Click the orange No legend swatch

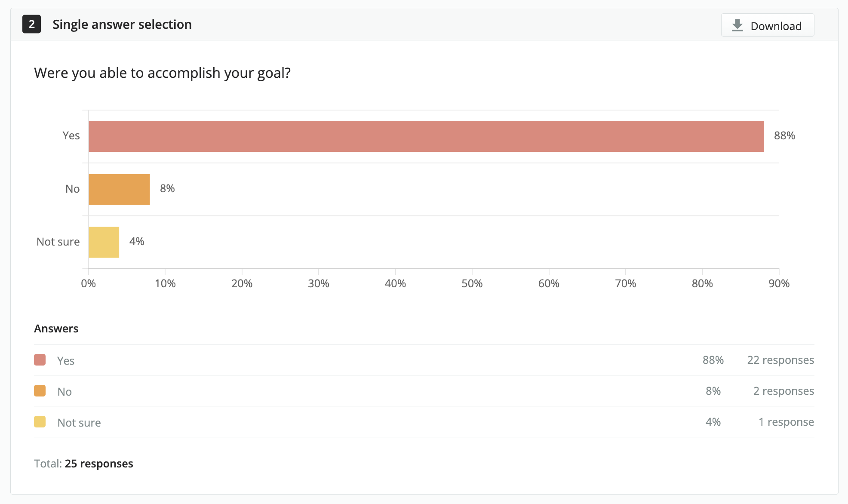[x=40, y=391]
